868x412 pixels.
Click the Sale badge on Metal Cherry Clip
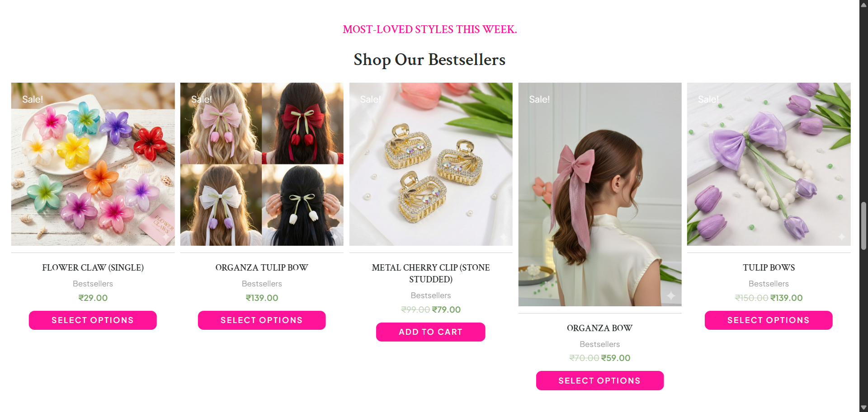[x=371, y=99]
